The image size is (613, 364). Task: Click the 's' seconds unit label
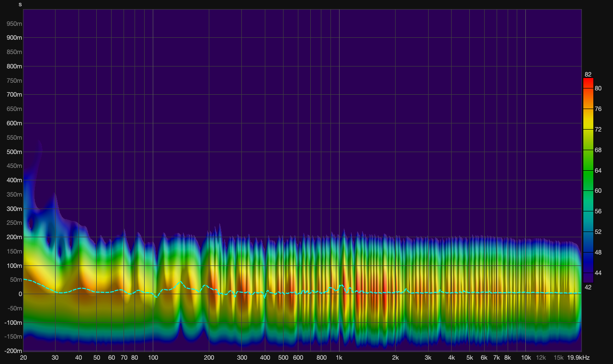tap(20, 4)
